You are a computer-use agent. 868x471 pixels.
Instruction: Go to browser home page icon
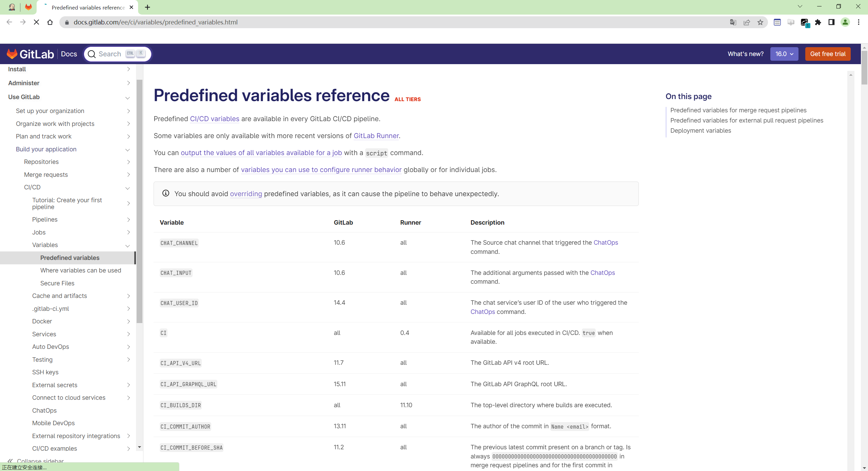click(50, 22)
